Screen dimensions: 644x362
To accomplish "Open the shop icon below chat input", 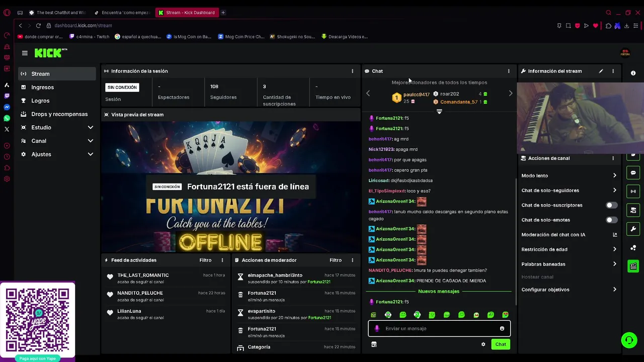I will [x=374, y=344].
